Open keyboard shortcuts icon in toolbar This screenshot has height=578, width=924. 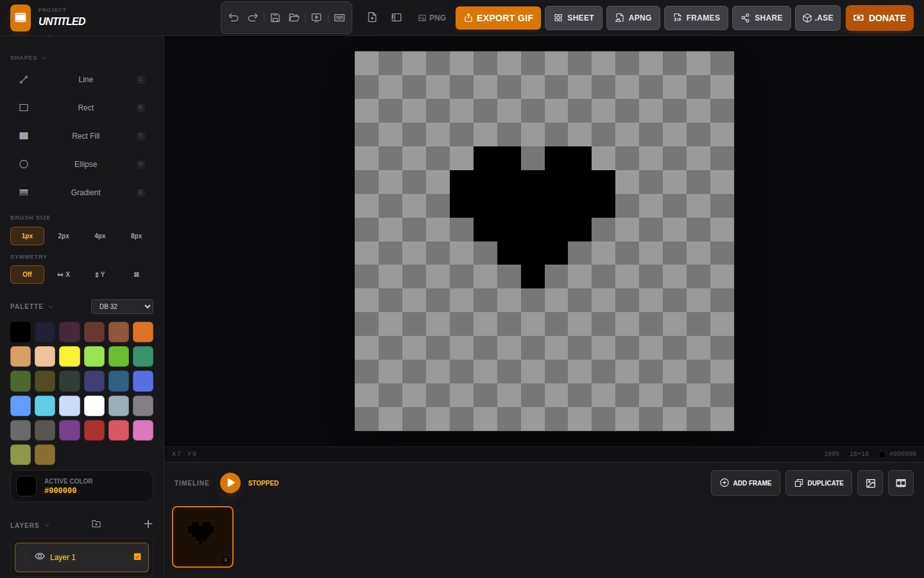pos(339,18)
